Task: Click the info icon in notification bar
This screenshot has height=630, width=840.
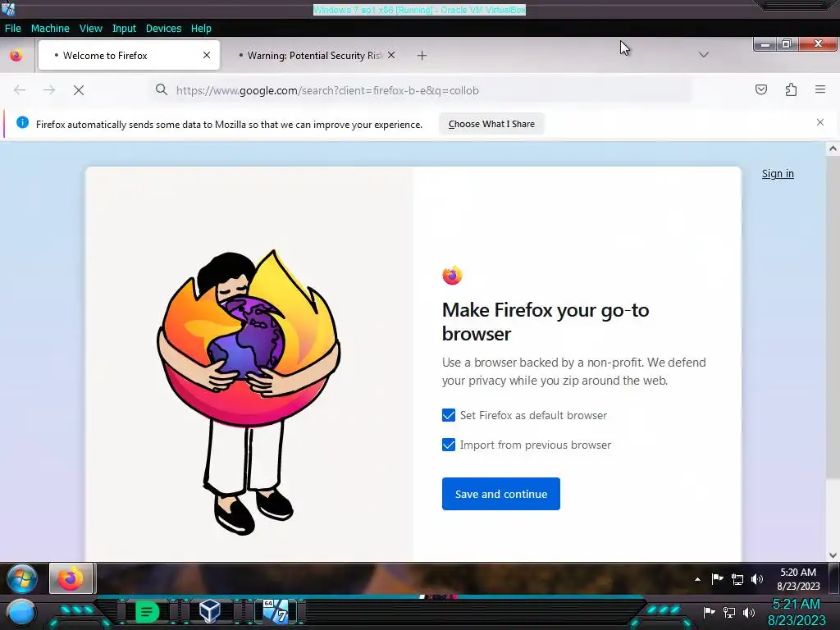Action: click(22, 123)
